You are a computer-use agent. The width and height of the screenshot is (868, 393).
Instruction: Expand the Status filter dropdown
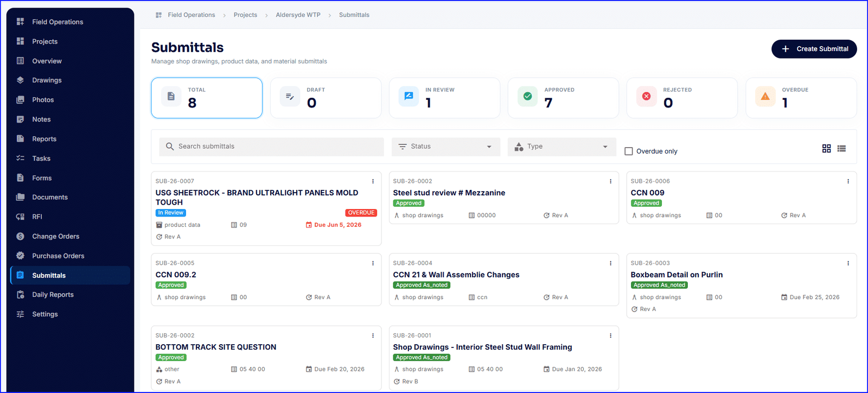coord(446,147)
